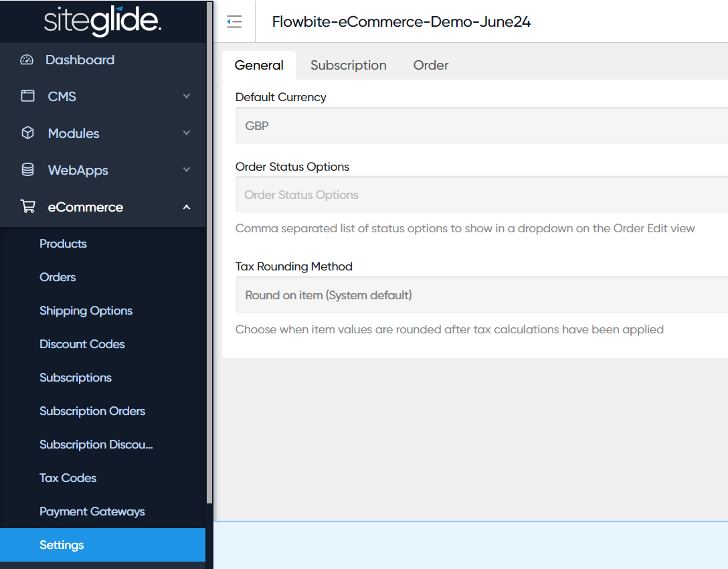
Task: Expand the CMS menu chevron
Action: tap(187, 96)
